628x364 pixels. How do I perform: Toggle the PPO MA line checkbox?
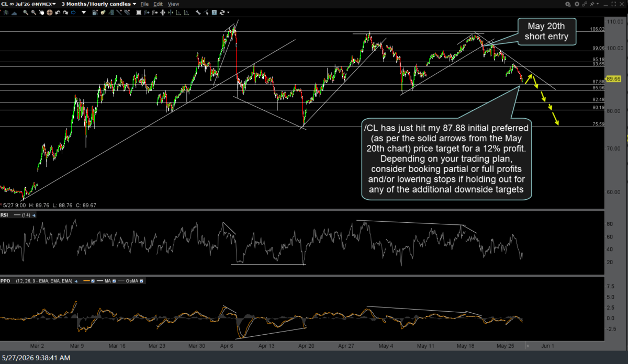pos(114,281)
